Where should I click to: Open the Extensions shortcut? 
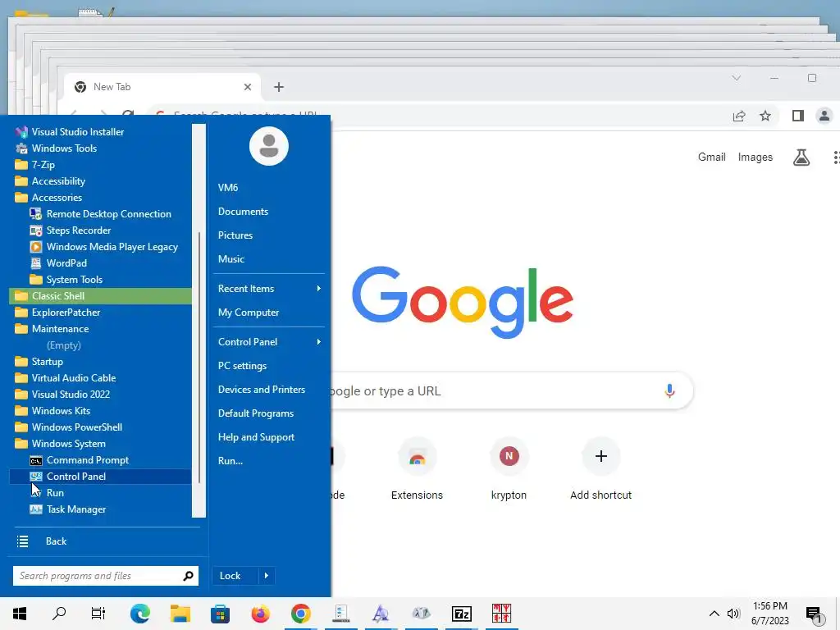[417, 470]
